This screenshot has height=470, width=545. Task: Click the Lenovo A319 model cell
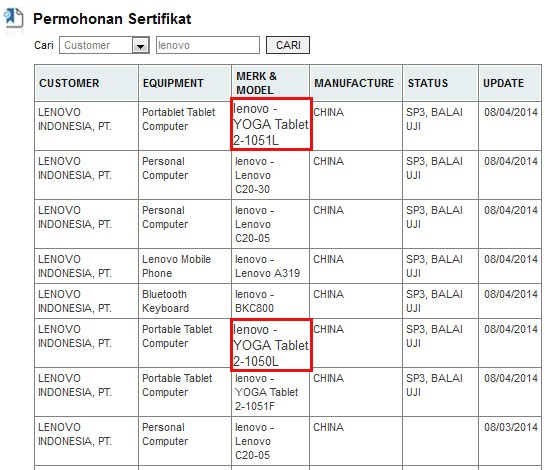pos(270,266)
